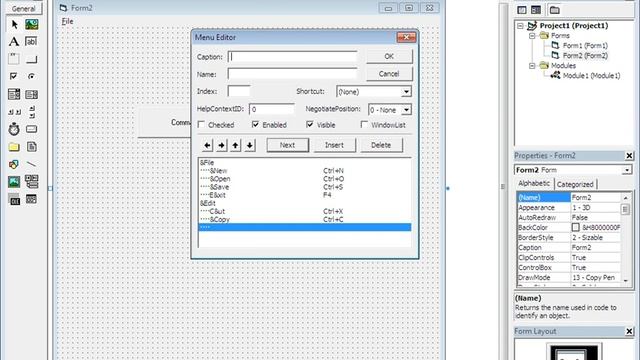Select the DriveListBox control tool
640x360 pixels.
point(31,129)
